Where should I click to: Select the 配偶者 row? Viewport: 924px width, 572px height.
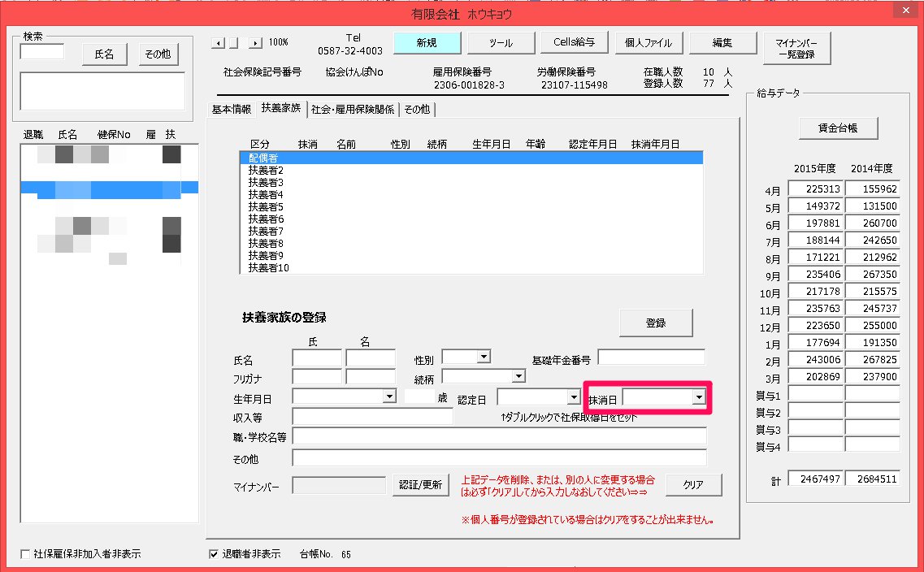[x=471, y=158]
